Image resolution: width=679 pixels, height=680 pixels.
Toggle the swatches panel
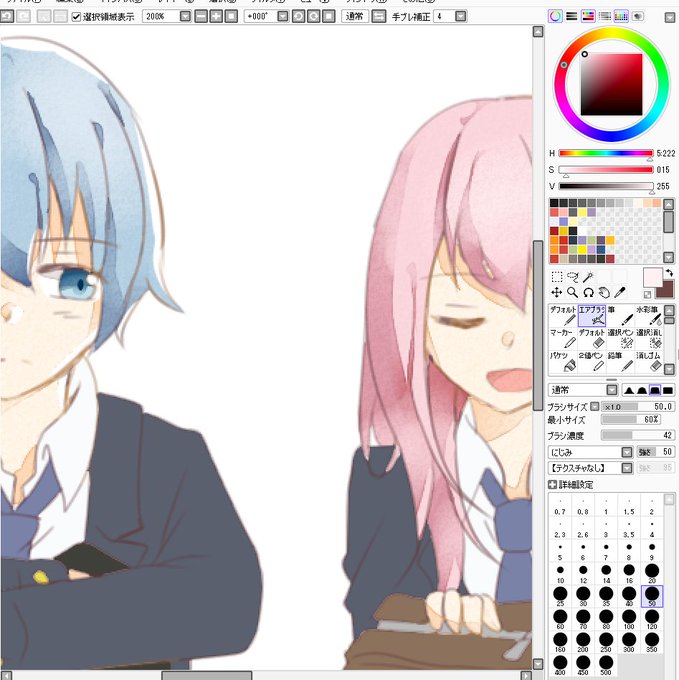[621, 16]
